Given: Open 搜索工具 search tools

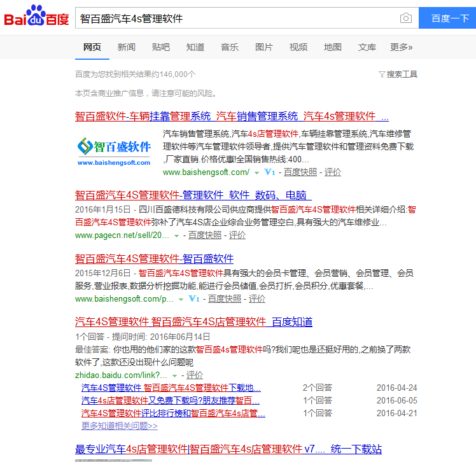Looking at the screenshot, I should 402,74.
